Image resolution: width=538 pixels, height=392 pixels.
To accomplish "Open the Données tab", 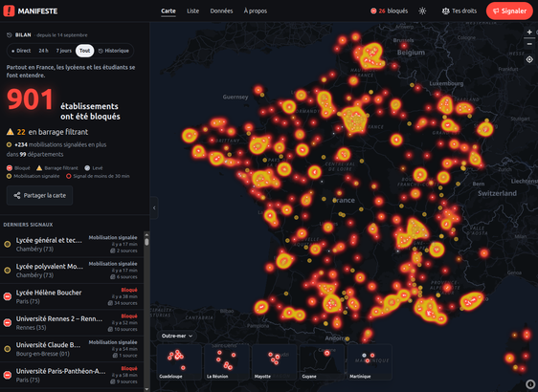I will coord(221,11).
